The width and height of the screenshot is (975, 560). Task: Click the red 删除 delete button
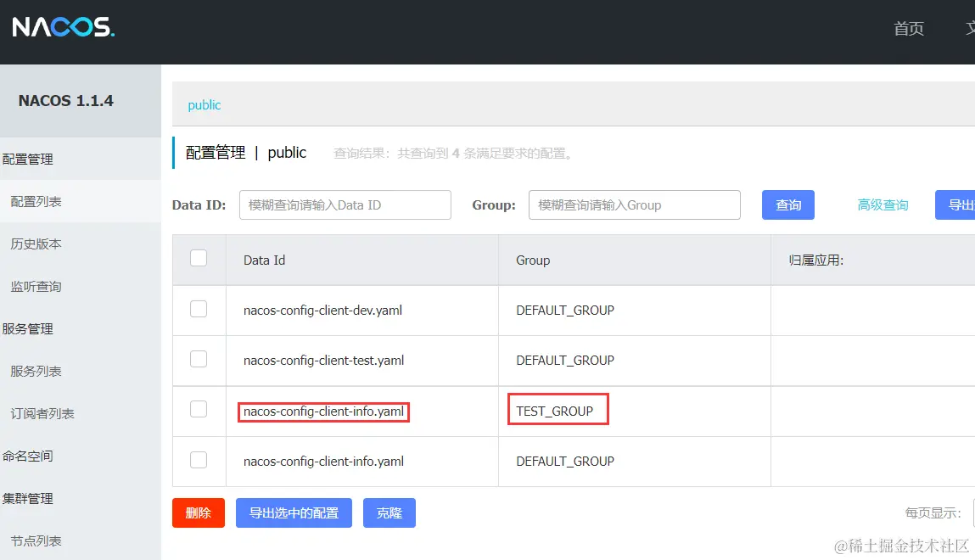coord(199,512)
